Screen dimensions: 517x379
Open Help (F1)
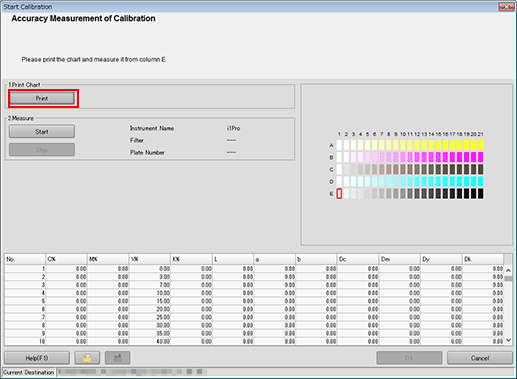37,358
